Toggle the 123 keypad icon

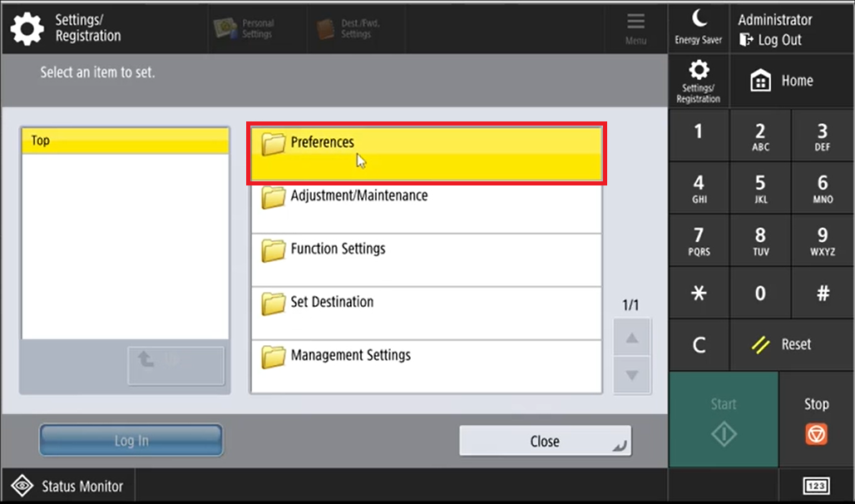pos(816,487)
